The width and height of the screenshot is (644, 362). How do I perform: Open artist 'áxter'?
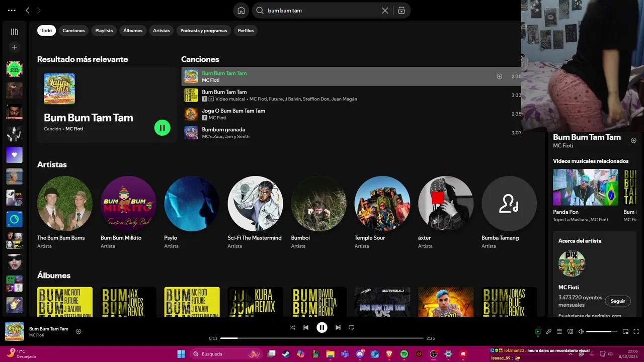tap(445, 212)
